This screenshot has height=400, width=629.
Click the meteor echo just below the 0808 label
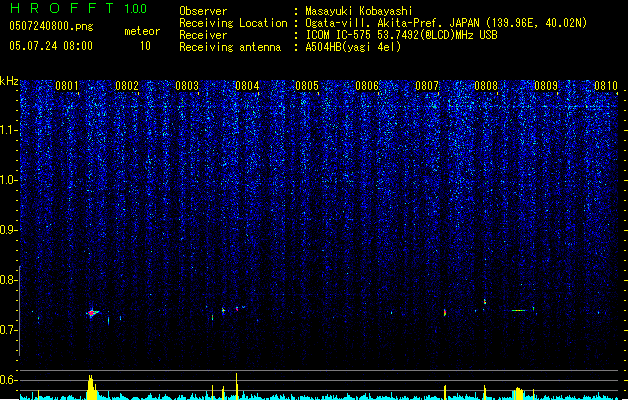[x=485, y=301]
